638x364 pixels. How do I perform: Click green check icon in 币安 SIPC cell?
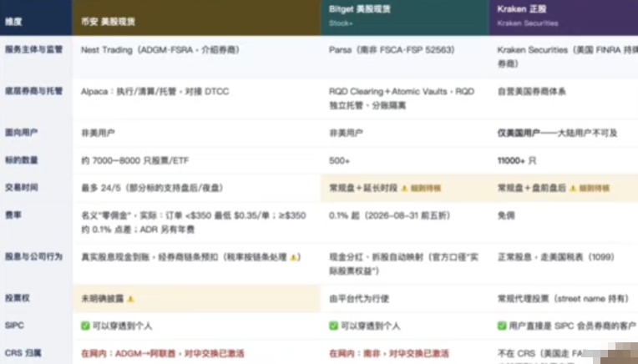[x=85, y=326]
